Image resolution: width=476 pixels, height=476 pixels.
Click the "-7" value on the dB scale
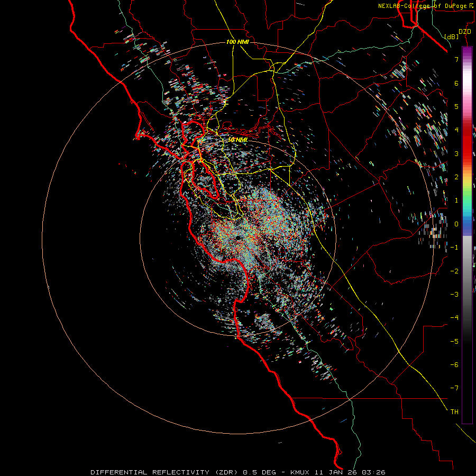(454, 388)
